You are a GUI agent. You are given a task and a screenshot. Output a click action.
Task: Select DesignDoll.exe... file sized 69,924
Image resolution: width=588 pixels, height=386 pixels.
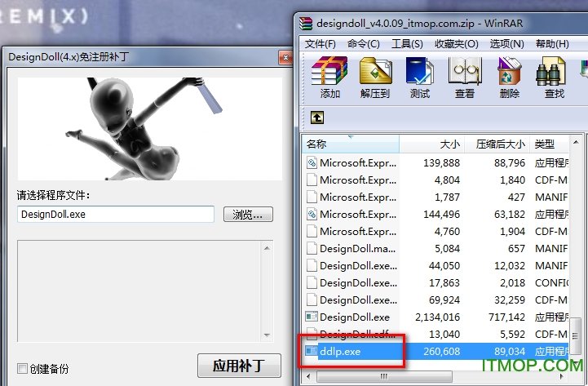click(435, 300)
